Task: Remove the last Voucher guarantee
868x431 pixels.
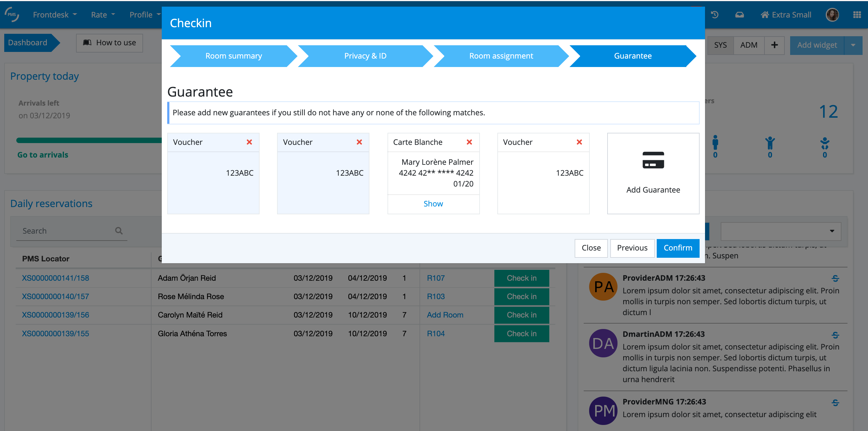Action: coord(579,142)
